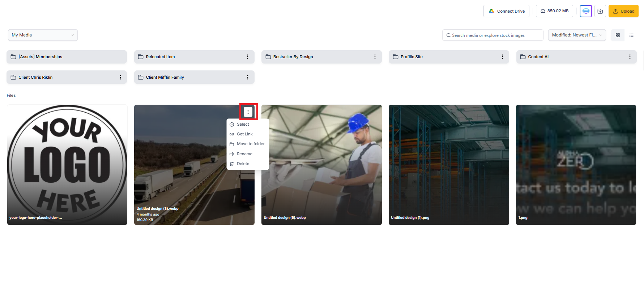The height and width of the screenshot is (308, 644).
Task: Click the 850.02 MB storage indicator
Action: (554, 11)
